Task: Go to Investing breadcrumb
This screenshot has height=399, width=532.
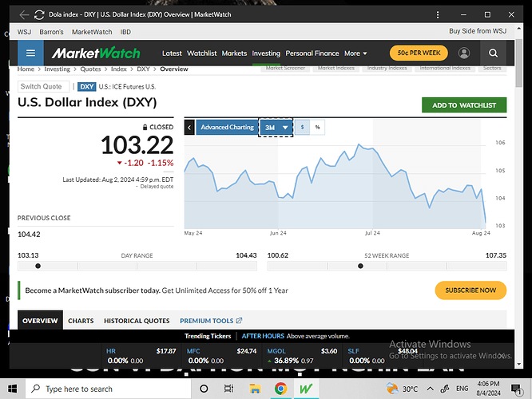Action: coord(57,69)
